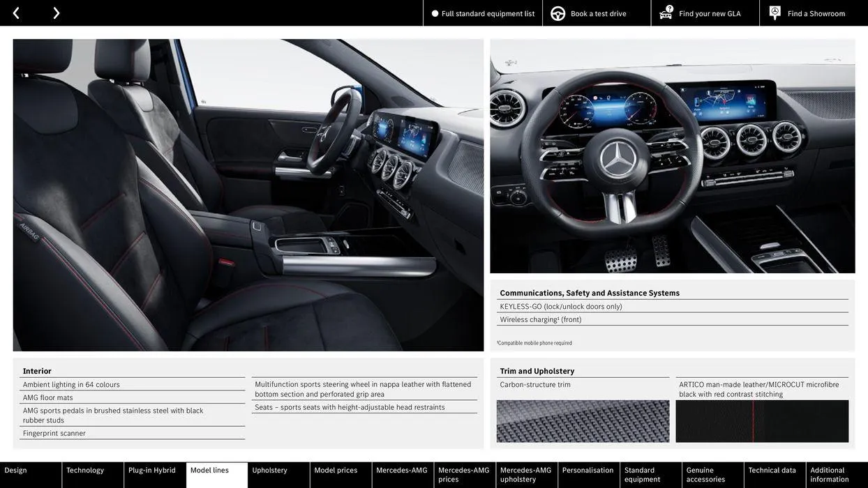Switch to the Upholstery tab
The width and height of the screenshot is (868, 488).
[269, 469]
